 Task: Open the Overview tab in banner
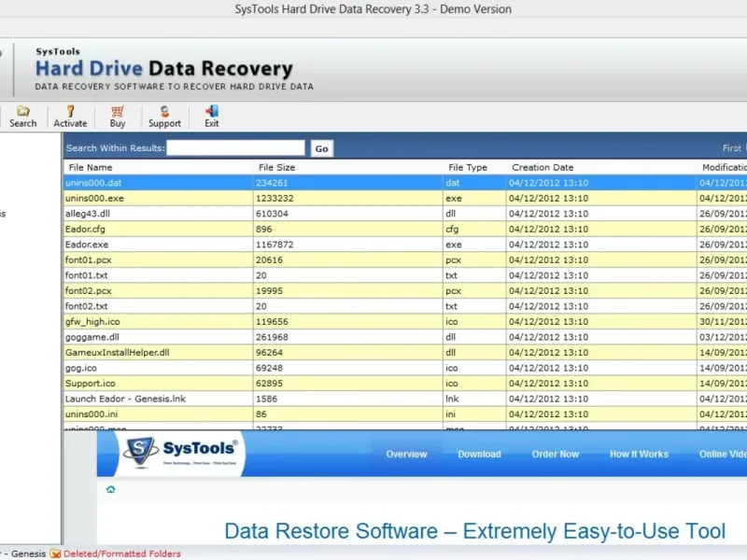406,455
